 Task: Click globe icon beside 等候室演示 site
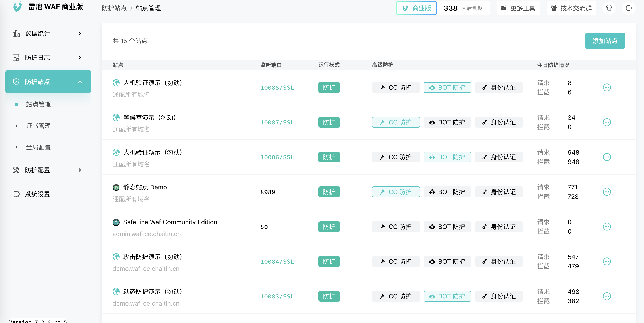[x=116, y=117]
